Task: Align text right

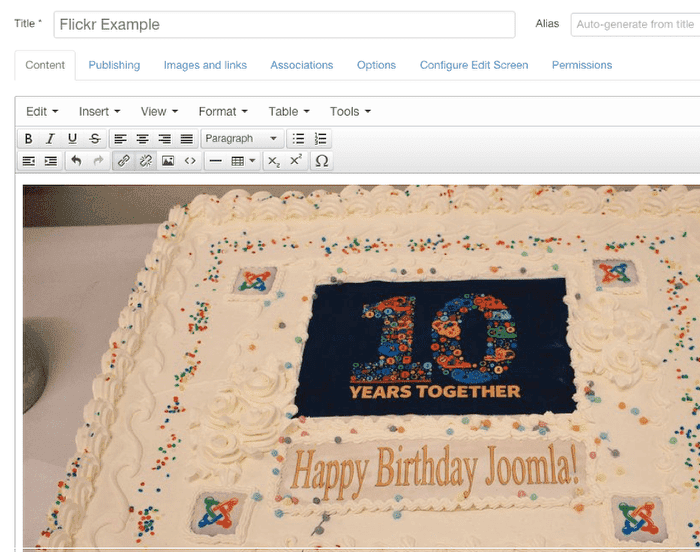Action: tap(165, 139)
